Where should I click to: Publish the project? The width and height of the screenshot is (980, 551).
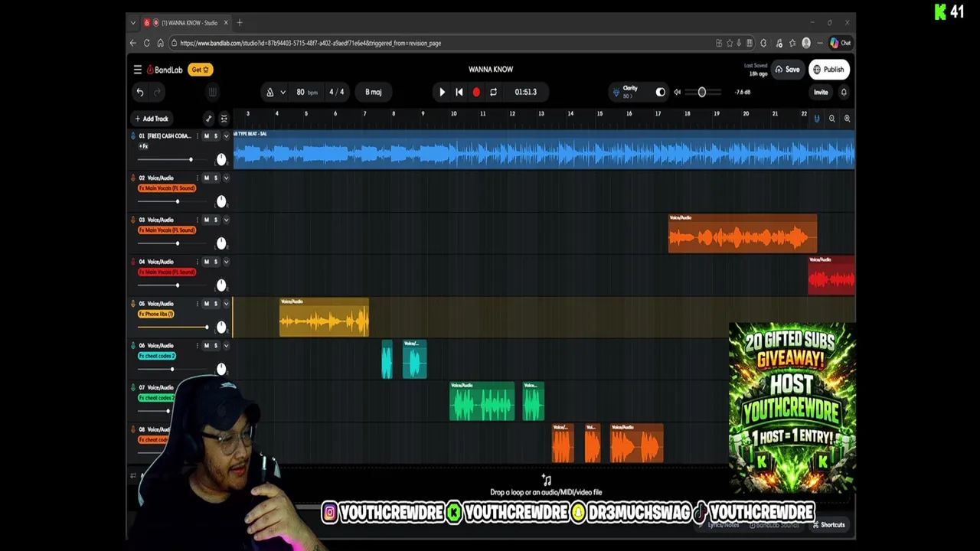pos(828,70)
